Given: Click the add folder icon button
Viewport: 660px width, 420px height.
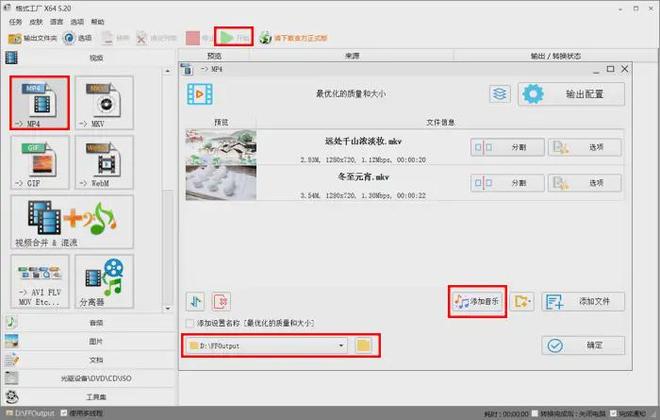Looking at the screenshot, I should [522, 301].
